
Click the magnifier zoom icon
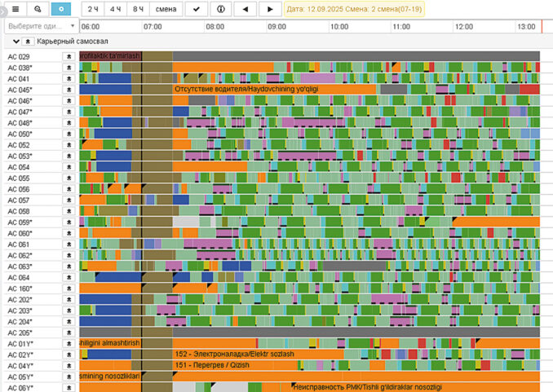click(x=38, y=9)
